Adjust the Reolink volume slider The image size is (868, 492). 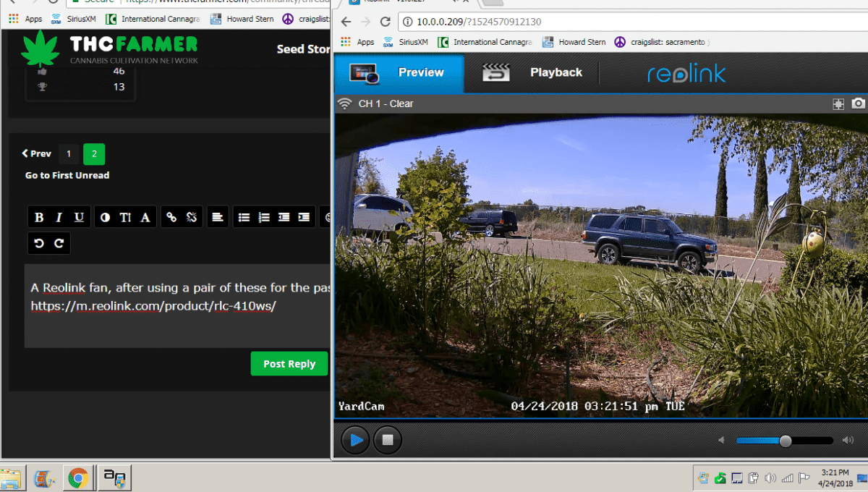[785, 441]
